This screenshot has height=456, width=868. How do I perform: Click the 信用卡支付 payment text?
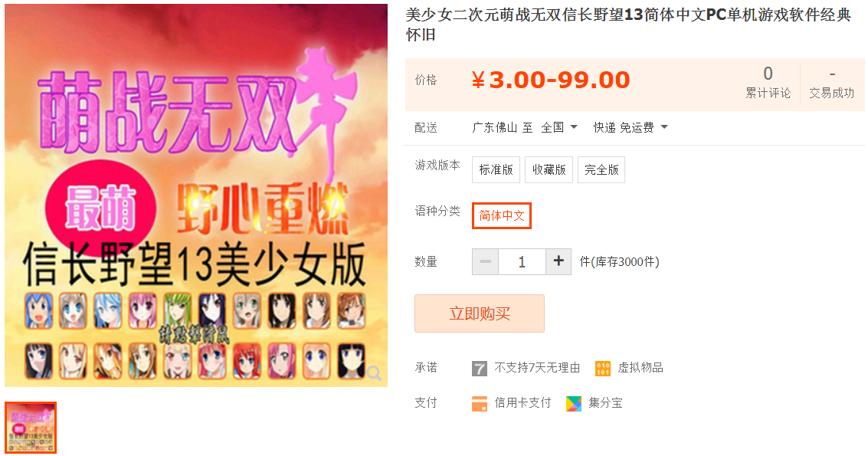click(522, 403)
